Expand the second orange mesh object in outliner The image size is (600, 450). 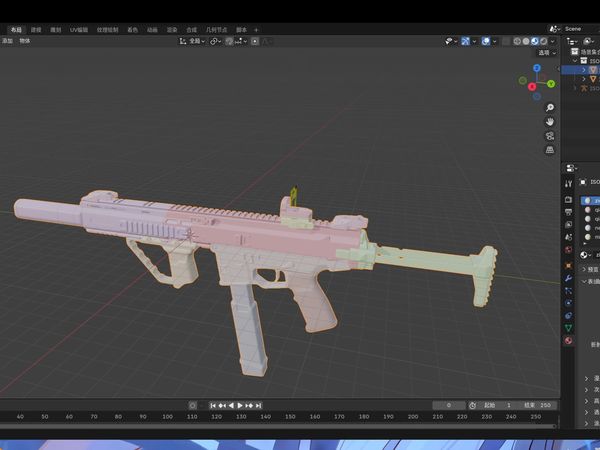[584, 79]
